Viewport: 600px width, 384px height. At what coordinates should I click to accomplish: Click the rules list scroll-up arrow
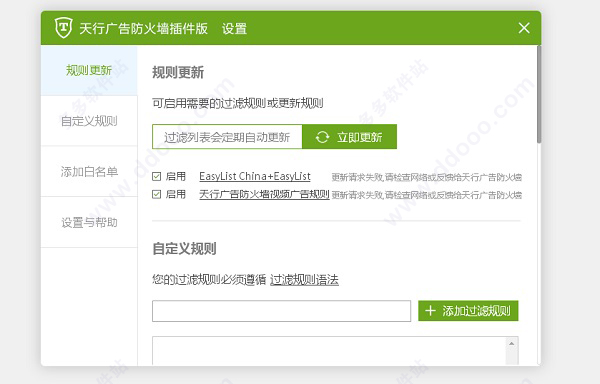point(512,343)
